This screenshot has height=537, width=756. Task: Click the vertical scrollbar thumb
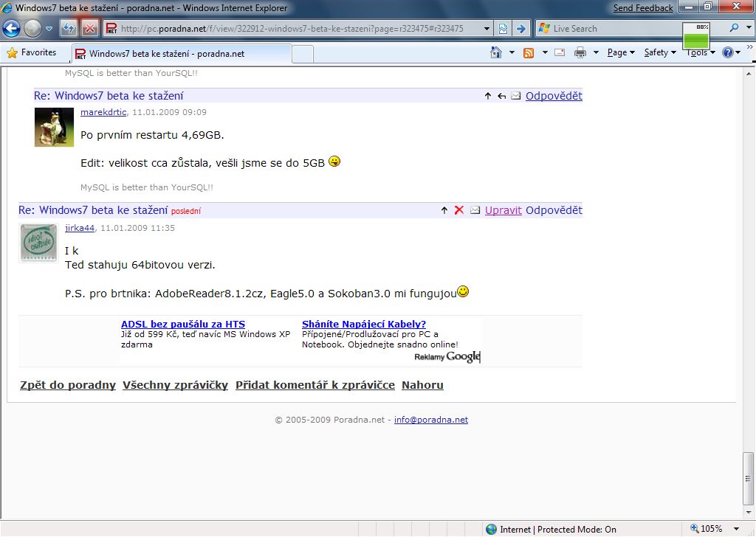[x=748, y=478]
